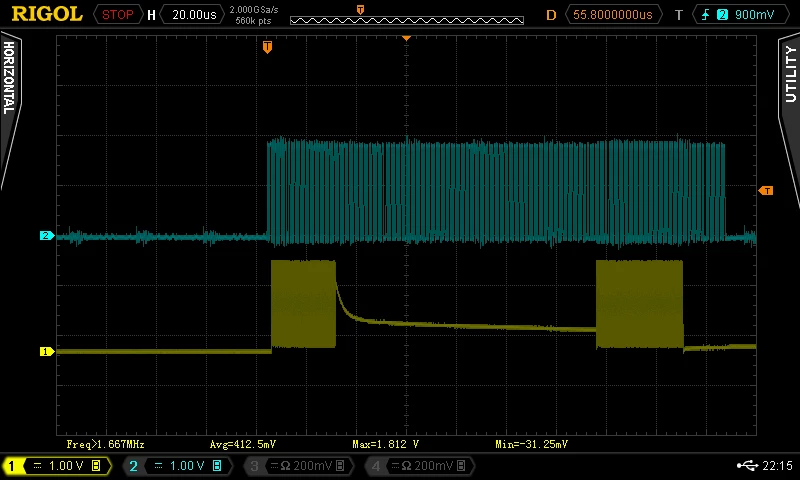Click the second yellow channel 1 burst
Image resolution: width=800 pixels, height=480 pixels.
tap(639, 304)
